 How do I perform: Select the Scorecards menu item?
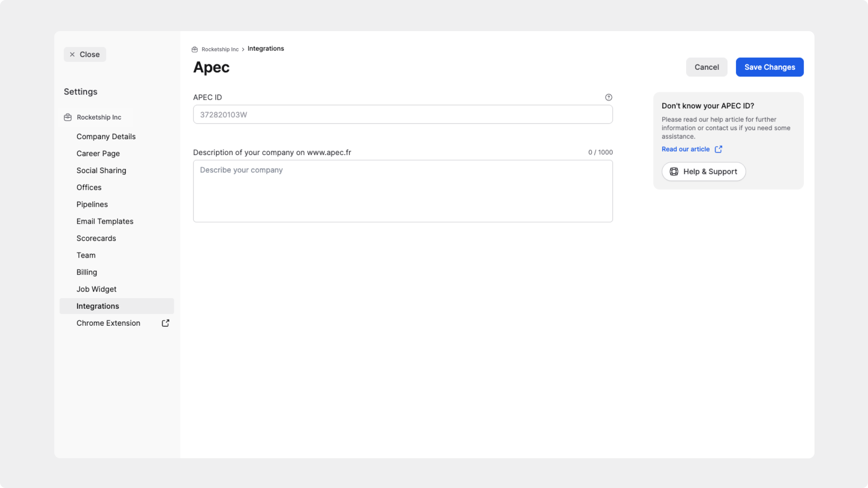(96, 238)
